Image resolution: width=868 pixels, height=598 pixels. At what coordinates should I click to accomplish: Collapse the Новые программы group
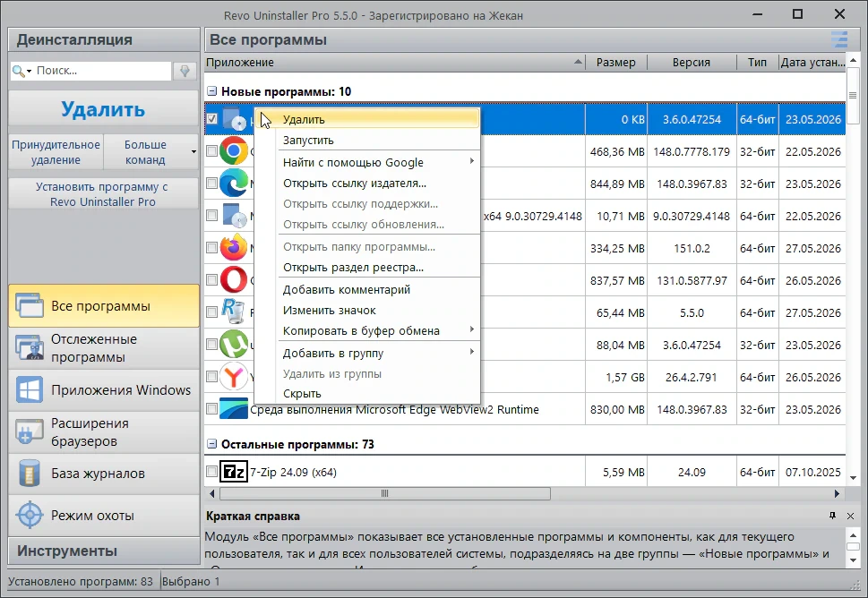[x=211, y=91]
